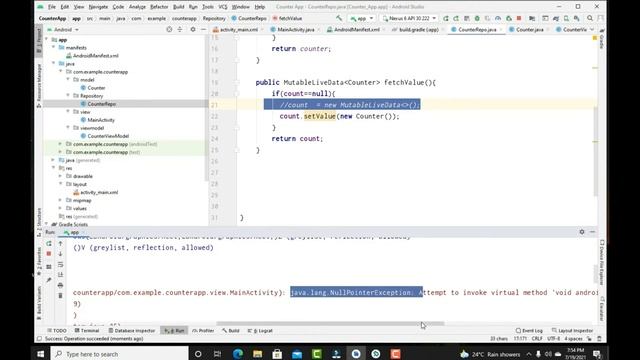Toggle soft-wrap in the Run console
The width and height of the screenshot is (640, 360).
click(x=60, y=264)
